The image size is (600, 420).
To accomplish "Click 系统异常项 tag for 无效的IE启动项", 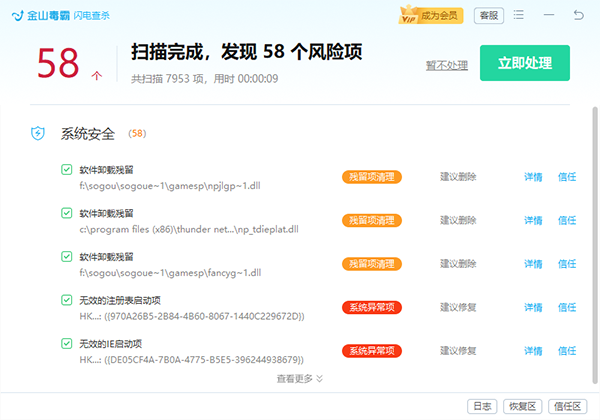I will point(372,351).
